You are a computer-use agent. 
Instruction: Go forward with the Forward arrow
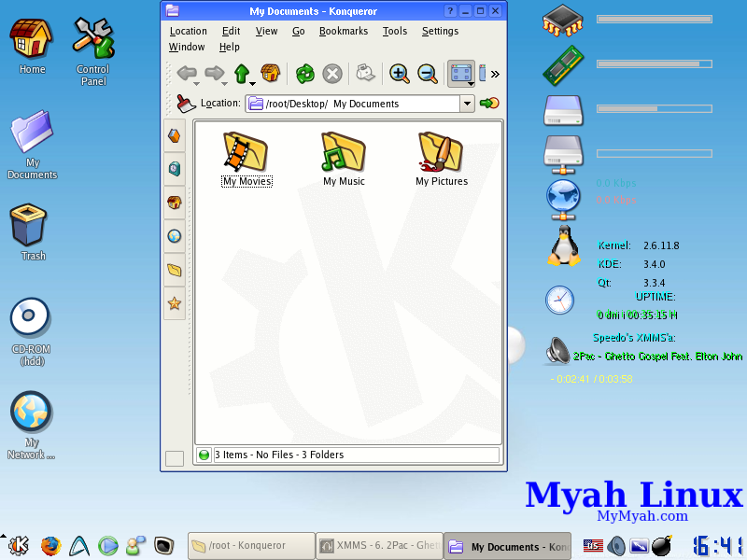pos(214,74)
